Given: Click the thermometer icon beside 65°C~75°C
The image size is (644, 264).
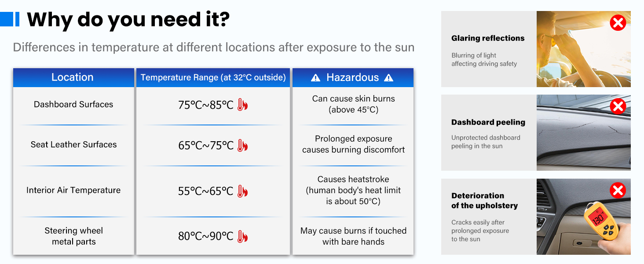Looking at the screenshot, I should 242,145.
